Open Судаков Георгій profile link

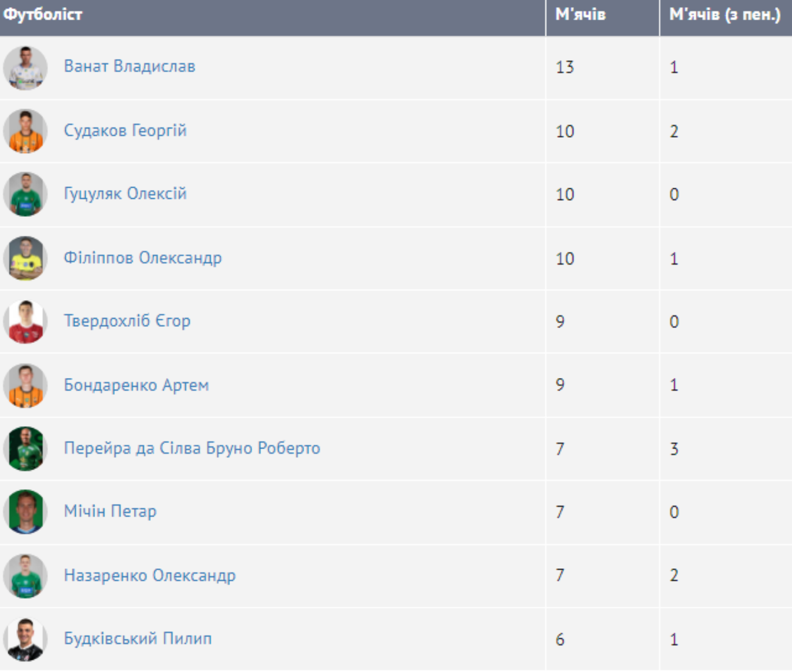[125, 131]
